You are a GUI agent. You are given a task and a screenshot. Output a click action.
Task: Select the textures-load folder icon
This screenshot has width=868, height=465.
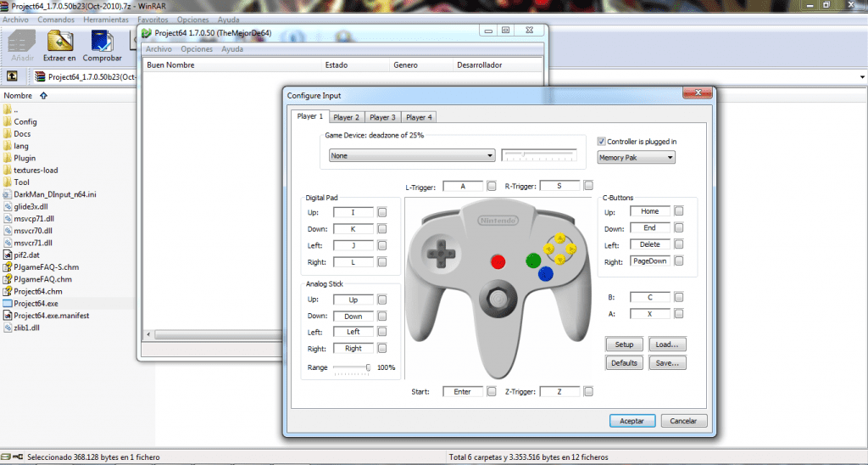[7, 171]
